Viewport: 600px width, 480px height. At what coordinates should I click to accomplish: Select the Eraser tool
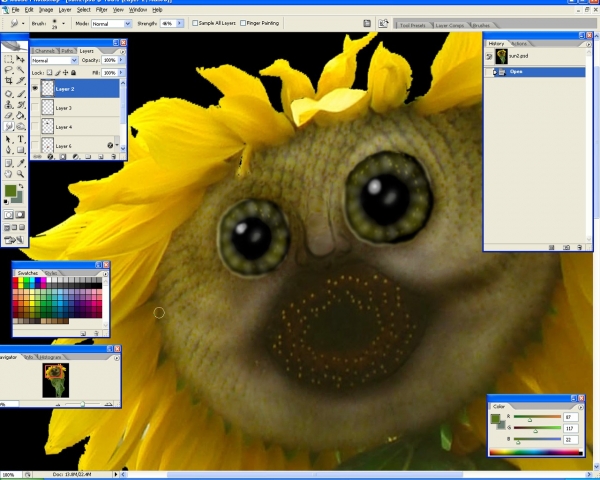click(8, 115)
